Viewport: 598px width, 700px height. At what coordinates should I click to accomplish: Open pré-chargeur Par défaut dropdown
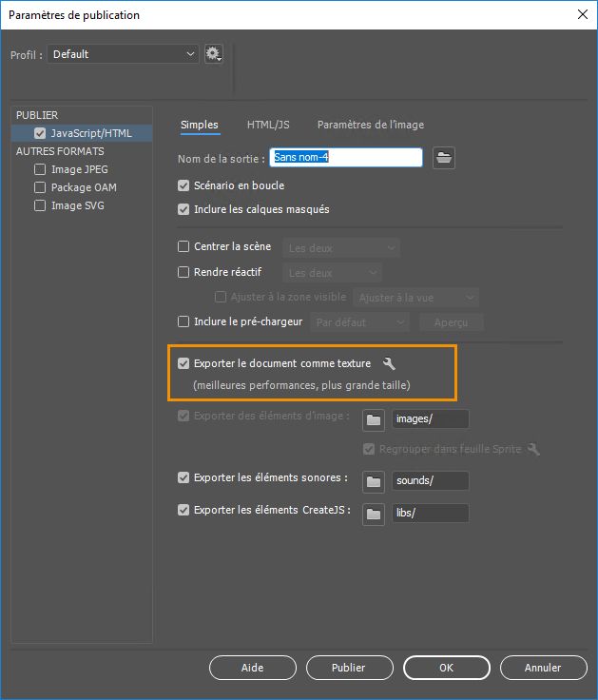(359, 322)
